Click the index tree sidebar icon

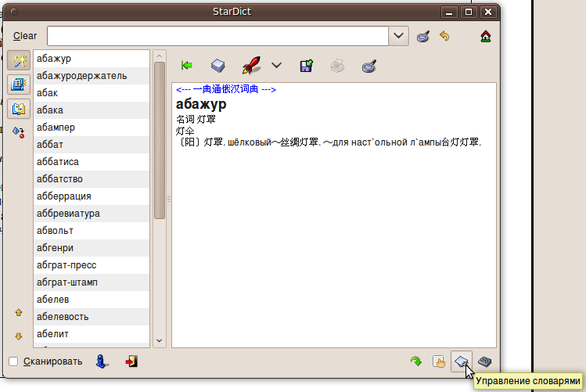pos(19,132)
